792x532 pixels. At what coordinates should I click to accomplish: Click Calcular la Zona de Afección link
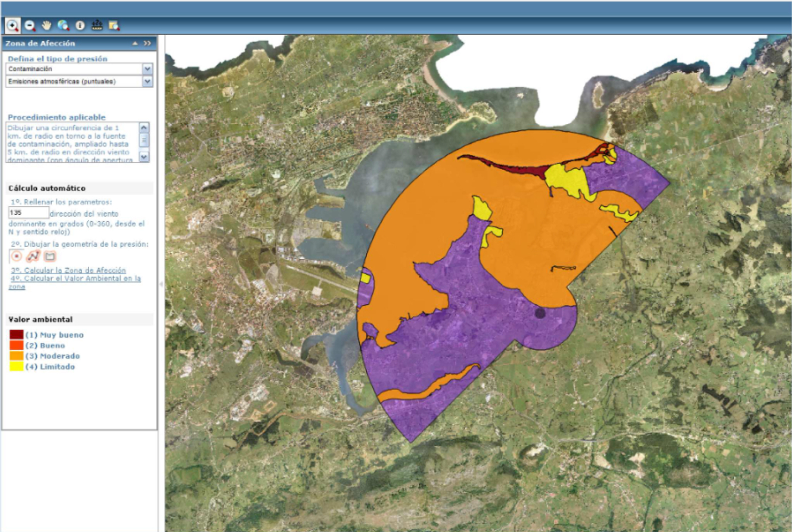(68, 270)
